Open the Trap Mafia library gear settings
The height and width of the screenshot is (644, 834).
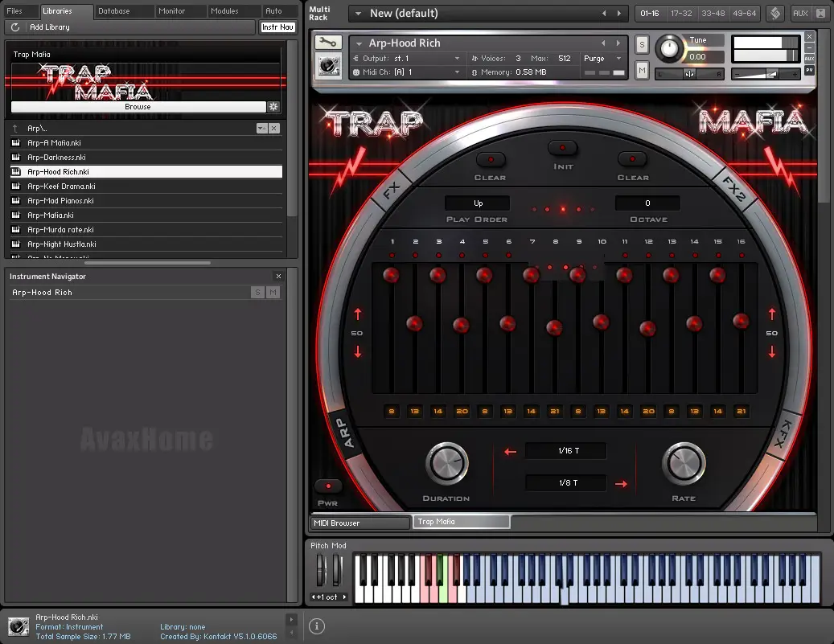pyautogui.click(x=273, y=106)
